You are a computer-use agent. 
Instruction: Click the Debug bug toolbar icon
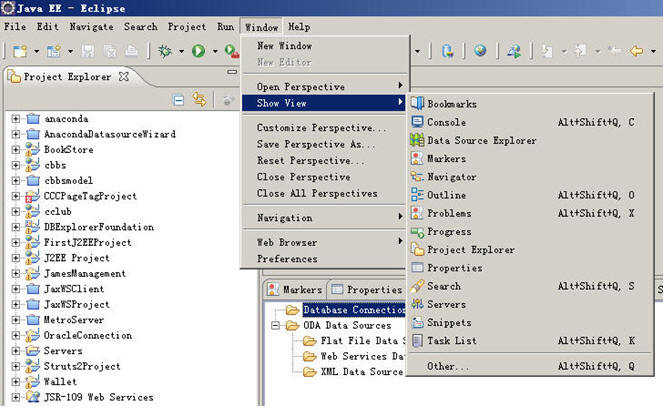tap(165, 51)
